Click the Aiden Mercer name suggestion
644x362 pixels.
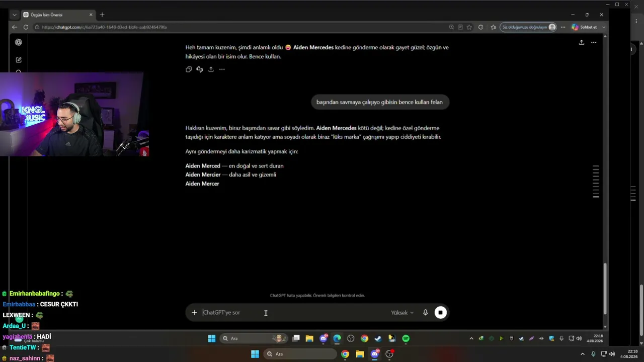(202, 184)
